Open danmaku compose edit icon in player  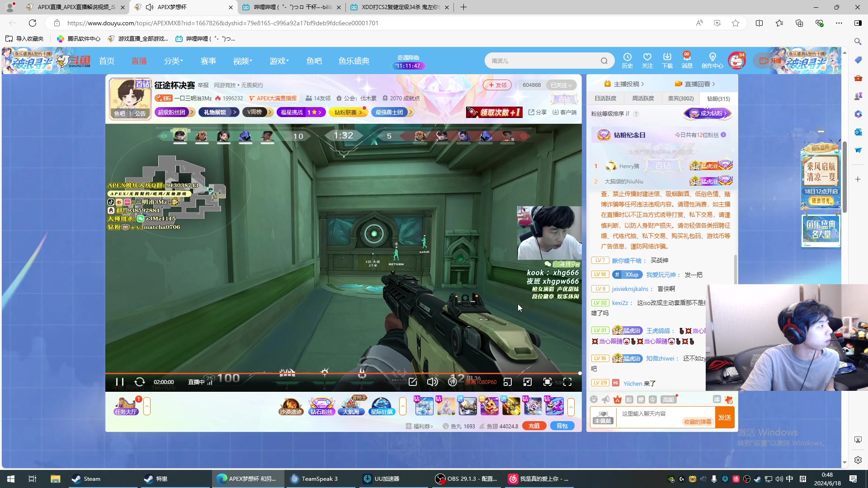point(413,382)
